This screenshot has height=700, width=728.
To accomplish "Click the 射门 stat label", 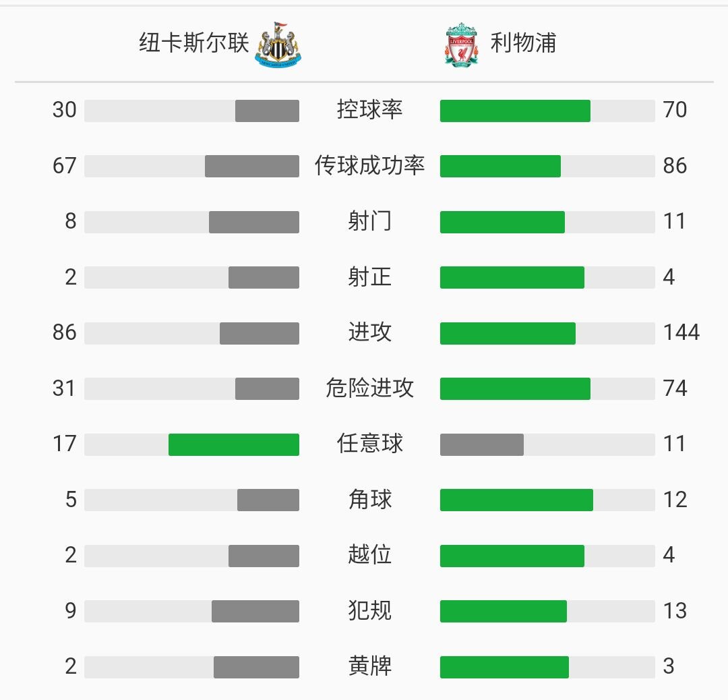I will click(369, 221).
